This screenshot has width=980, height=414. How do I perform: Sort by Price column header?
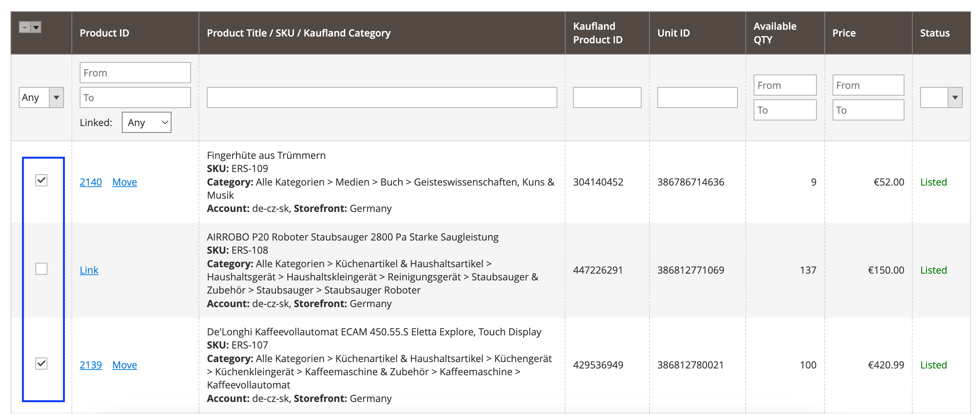coord(843,33)
